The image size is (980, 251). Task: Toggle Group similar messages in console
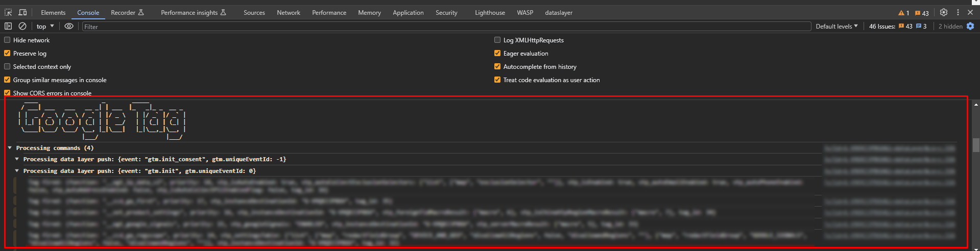coord(7,80)
